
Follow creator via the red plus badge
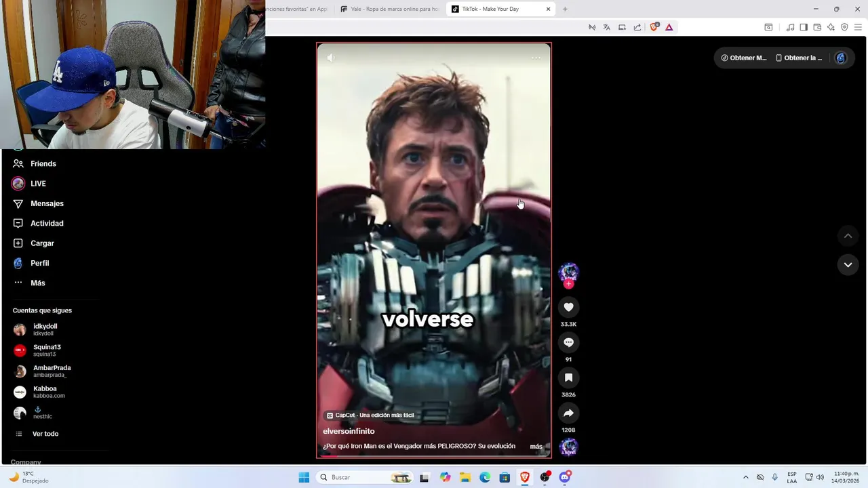tap(568, 284)
